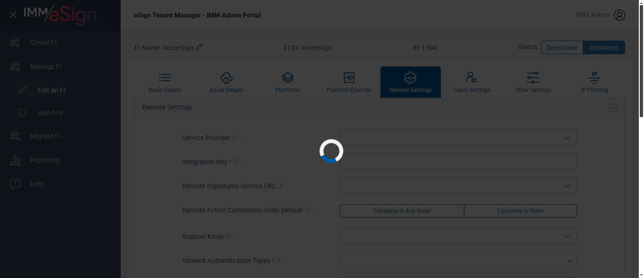Choose Complete In Order option
Screen dimensions: 644x278
tap(520, 211)
